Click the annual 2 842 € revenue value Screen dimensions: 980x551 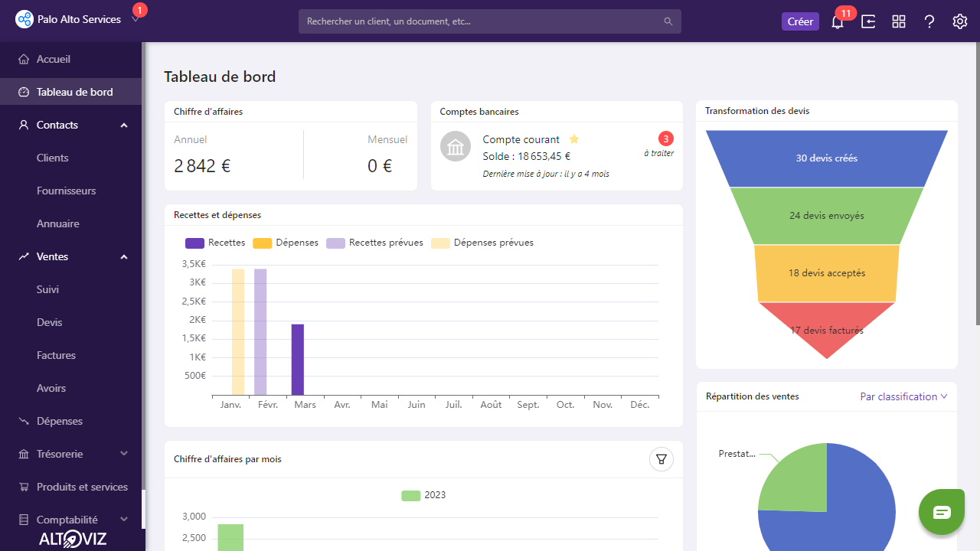click(203, 166)
